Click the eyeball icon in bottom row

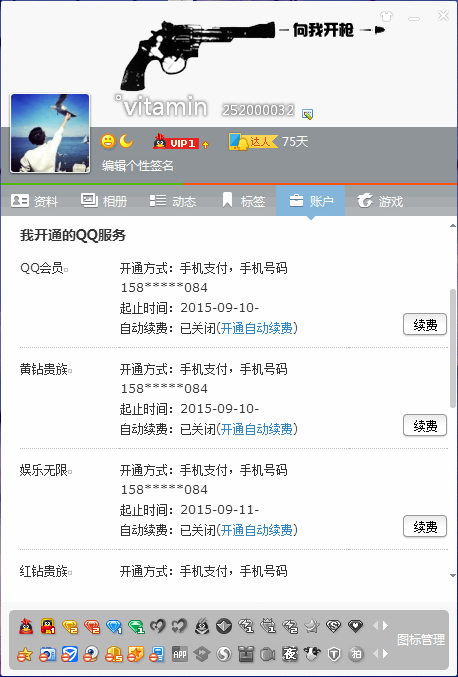click(91, 655)
